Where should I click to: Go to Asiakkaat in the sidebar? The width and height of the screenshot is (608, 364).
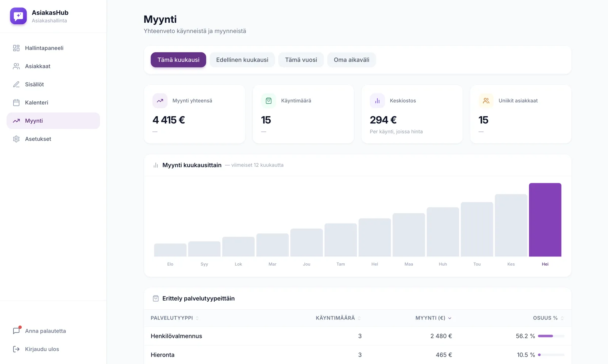tap(53, 66)
